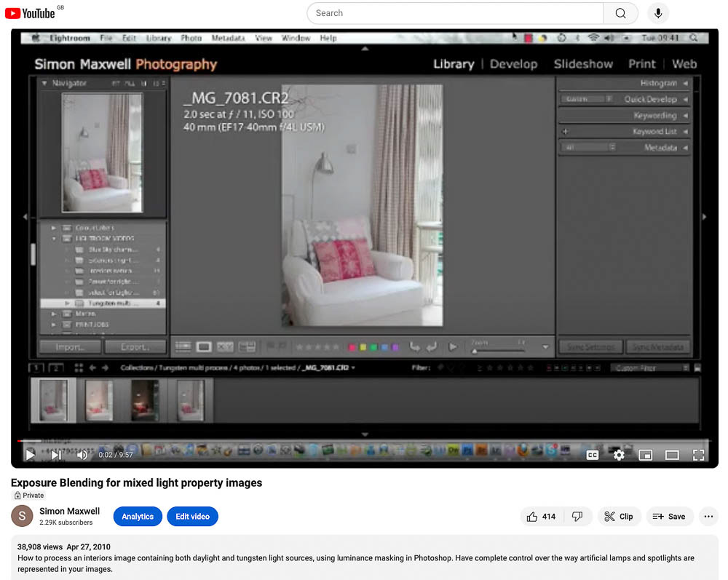Apply blue color label
Image resolution: width=728 pixels, height=580 pixels.
click(x=384, y=347)
